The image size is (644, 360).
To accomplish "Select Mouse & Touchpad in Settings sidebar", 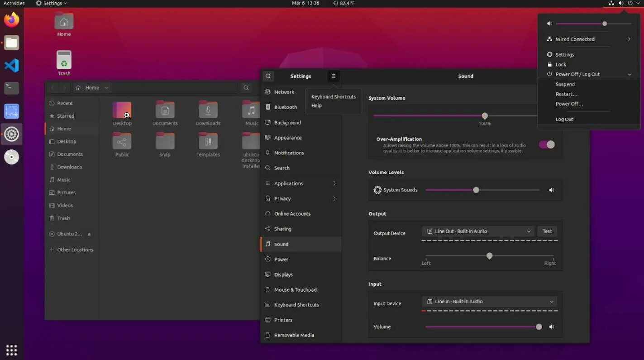I will point(301,290).
